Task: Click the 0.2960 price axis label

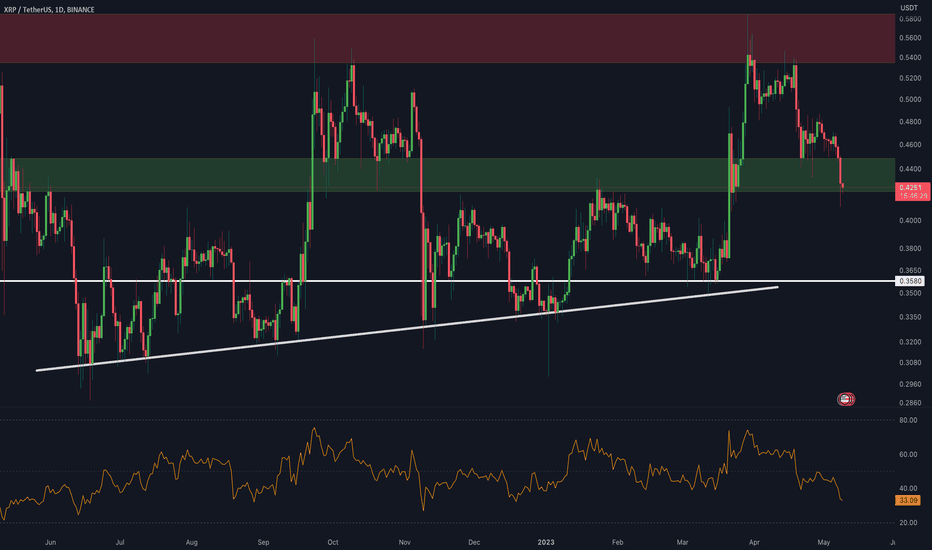Action: tap(910, 384)
